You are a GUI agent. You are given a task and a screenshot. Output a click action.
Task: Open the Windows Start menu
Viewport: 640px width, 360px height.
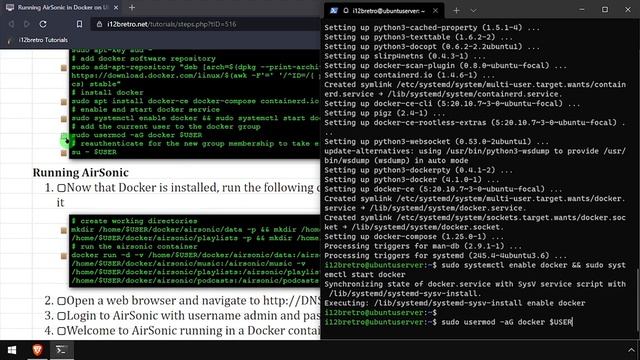click(x=12, y=350)
